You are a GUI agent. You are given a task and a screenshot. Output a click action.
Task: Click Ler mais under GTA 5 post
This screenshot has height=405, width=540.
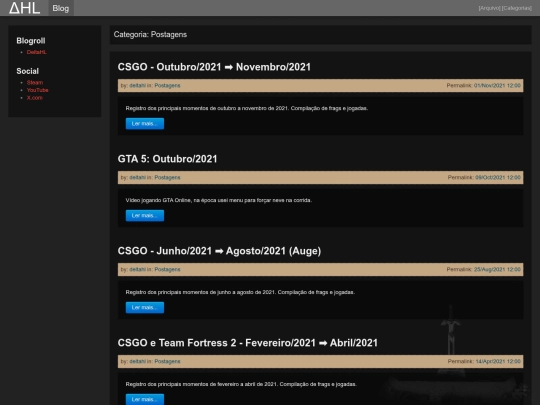click(x=145, y=216)
